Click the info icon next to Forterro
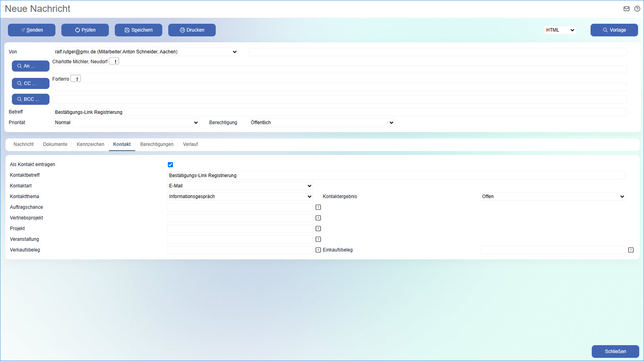 [76, 79]
